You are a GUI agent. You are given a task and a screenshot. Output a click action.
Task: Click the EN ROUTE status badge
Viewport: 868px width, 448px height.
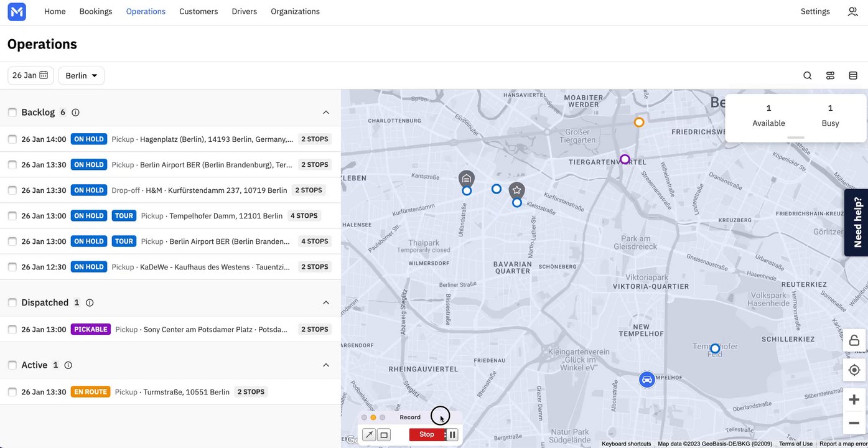click(91, 393)
